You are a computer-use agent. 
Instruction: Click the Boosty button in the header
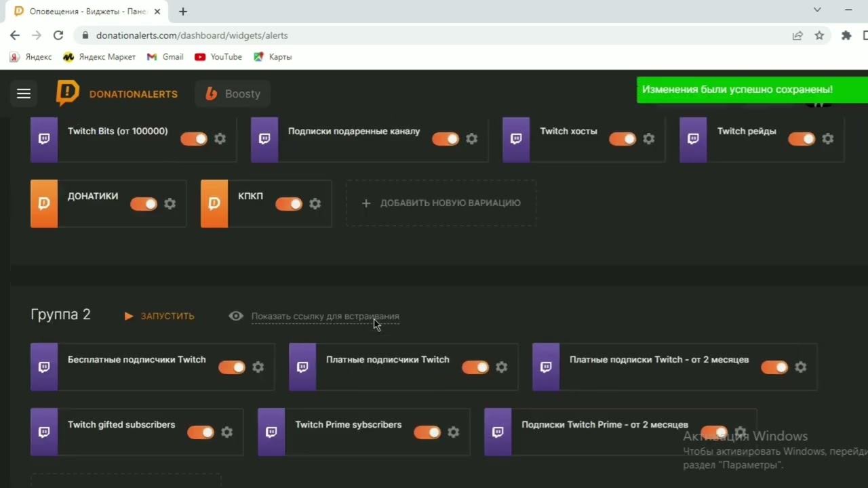[233, 94]
